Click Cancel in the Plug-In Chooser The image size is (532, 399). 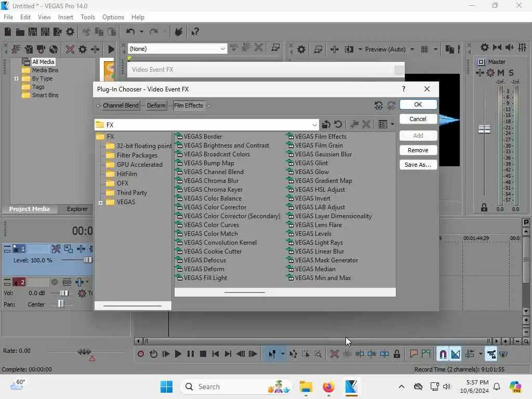(x=418, y=119)
